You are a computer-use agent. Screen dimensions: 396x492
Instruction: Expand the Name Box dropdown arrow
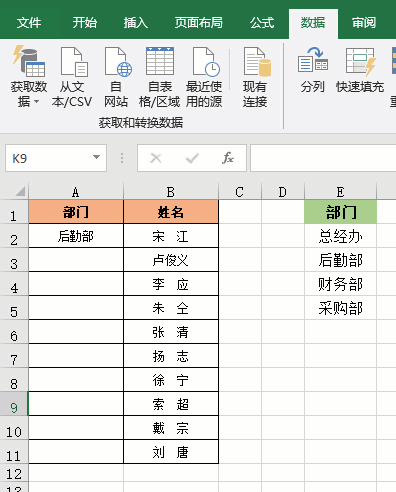point(96,157)
